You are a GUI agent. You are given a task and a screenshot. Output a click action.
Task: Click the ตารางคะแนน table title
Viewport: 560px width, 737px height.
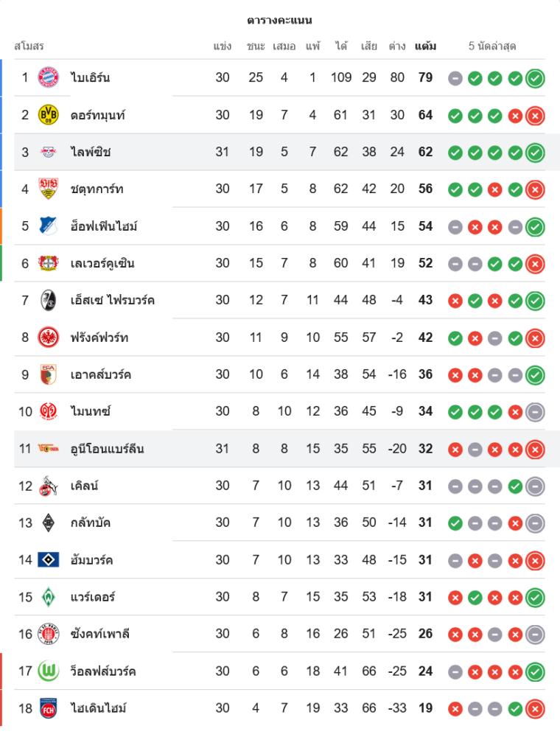(x=279, y=20)
